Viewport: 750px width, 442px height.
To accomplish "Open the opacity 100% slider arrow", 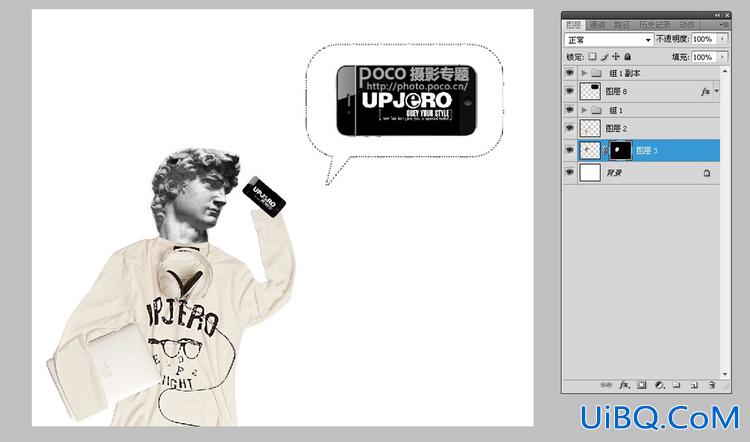I will 722,39.
